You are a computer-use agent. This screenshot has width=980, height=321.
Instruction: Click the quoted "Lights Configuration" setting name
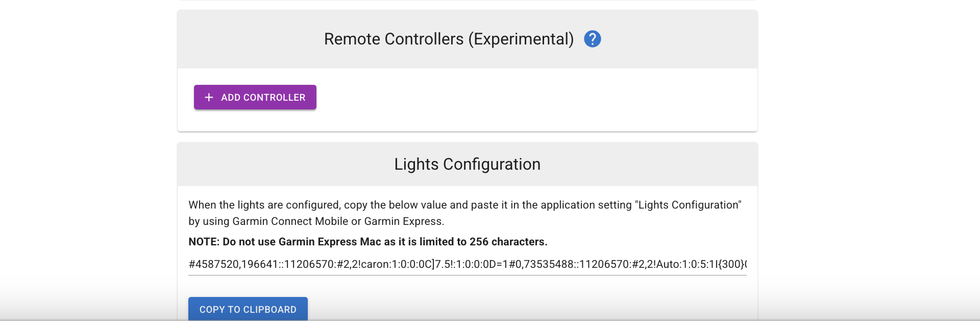[x=688, y=205]
